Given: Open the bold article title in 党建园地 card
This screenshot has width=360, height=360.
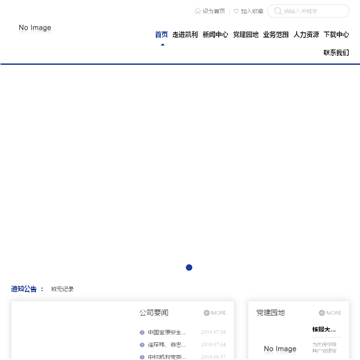Looking at the screenshot, I should coord(324,330).
